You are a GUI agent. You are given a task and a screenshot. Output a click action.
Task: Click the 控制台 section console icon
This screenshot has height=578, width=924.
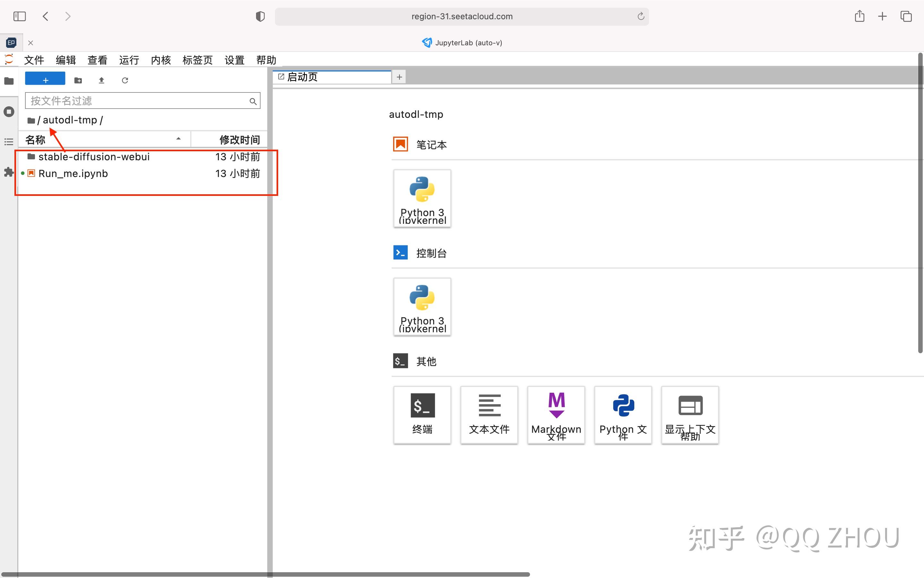pos(400,252)
